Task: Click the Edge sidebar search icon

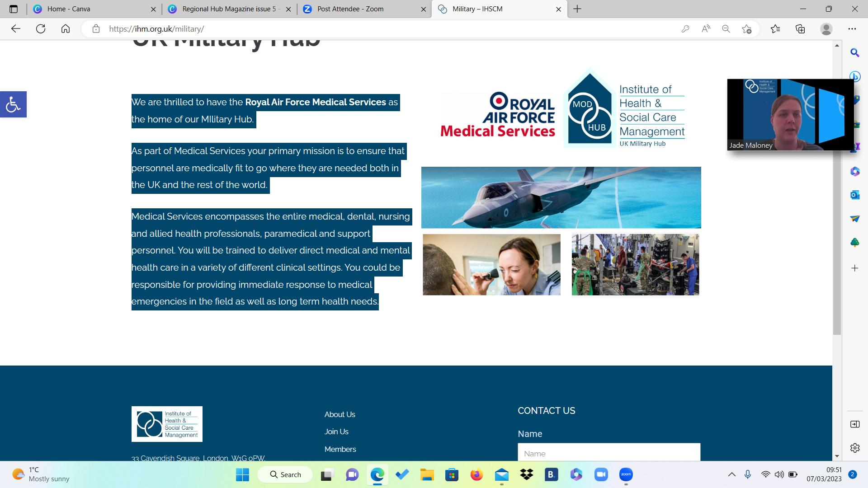Action: tap(854, 53)
